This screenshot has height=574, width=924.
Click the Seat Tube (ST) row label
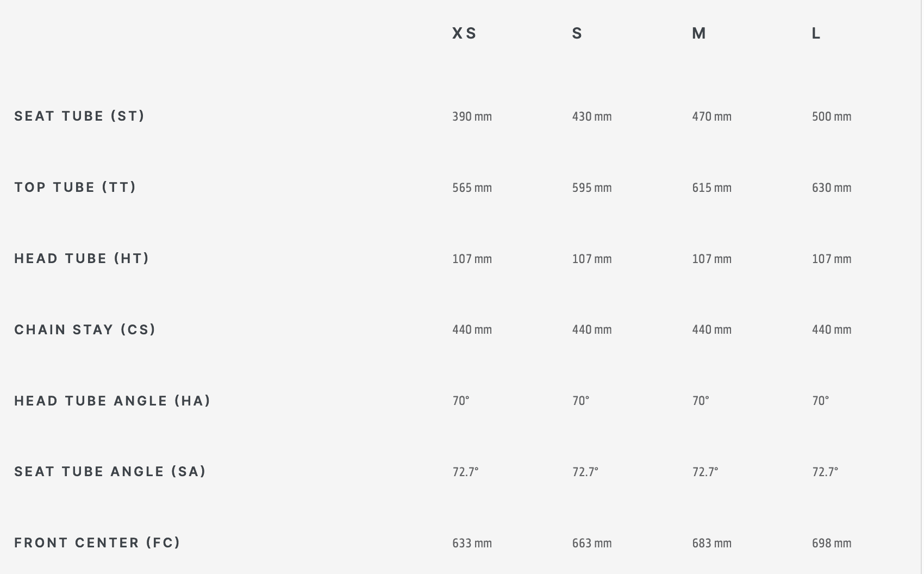point(79,116)
